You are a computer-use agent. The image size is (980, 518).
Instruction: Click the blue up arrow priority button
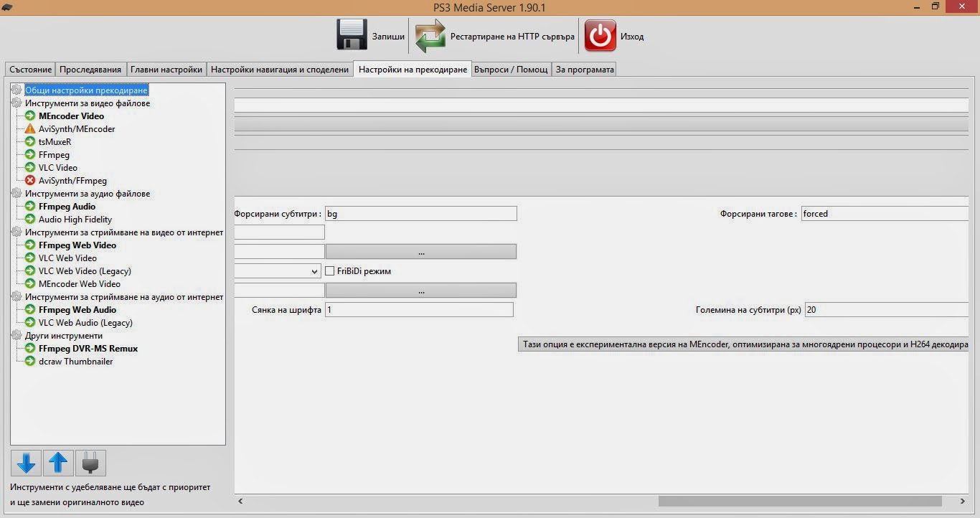[x=58, y=463]
